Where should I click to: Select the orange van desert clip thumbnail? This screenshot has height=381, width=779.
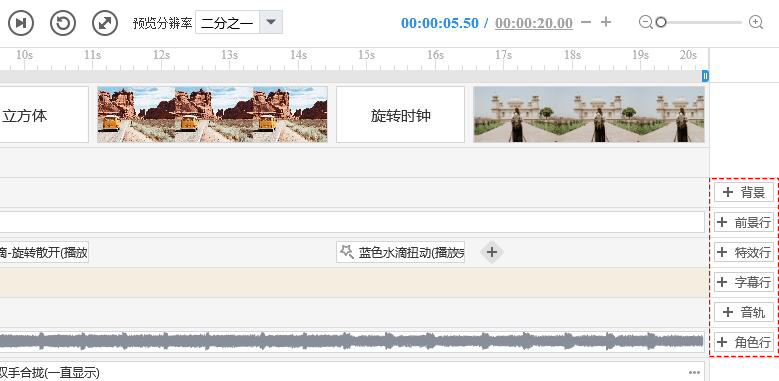pyautogui.click(x=213, y=115)
